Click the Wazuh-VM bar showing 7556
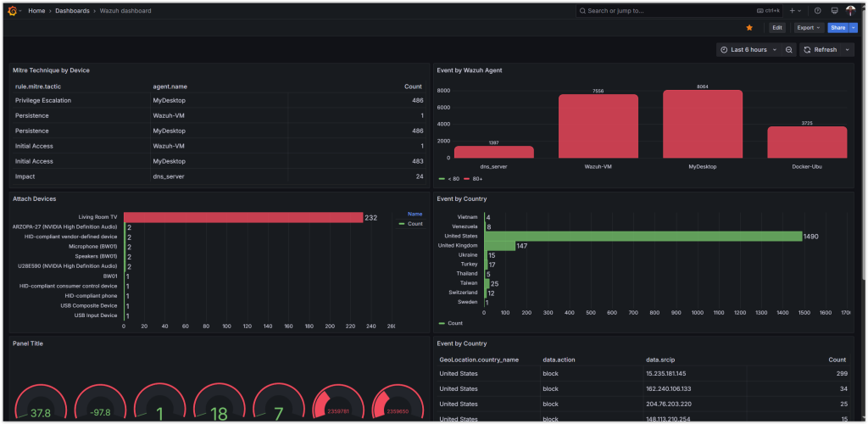Image resolution: width=868 pixels, height=424 pixels. 598,126
